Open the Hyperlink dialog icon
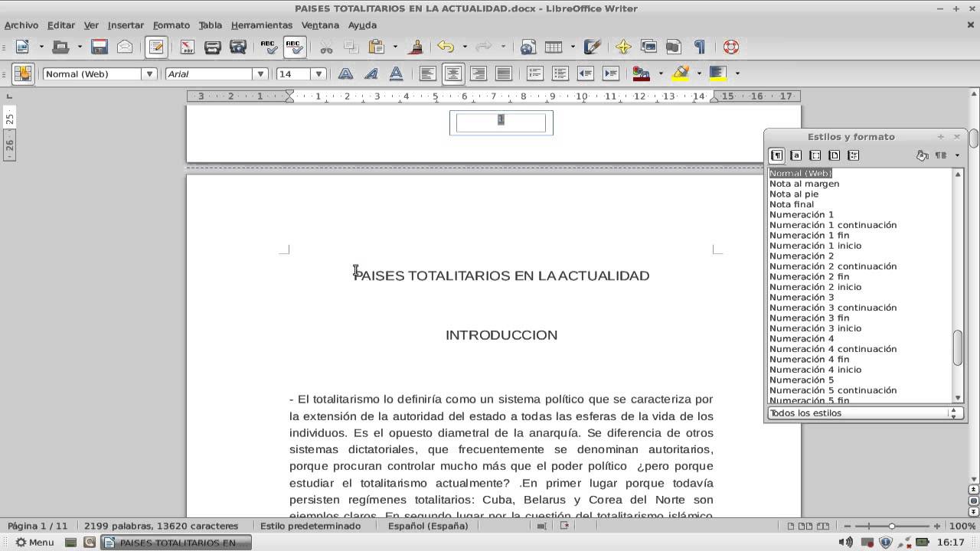Screen dimensions: 980x551 (528, 47)
